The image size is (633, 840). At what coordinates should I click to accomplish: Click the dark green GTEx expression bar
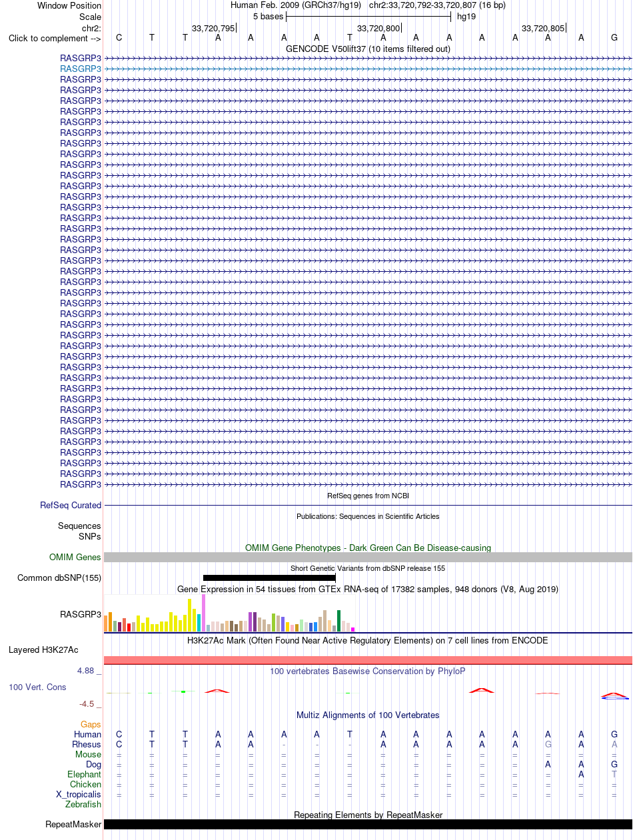coord(339,620)
